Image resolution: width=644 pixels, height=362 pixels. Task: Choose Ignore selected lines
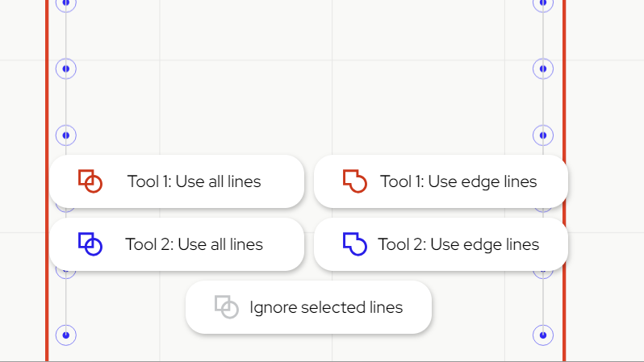coord(308,307)
